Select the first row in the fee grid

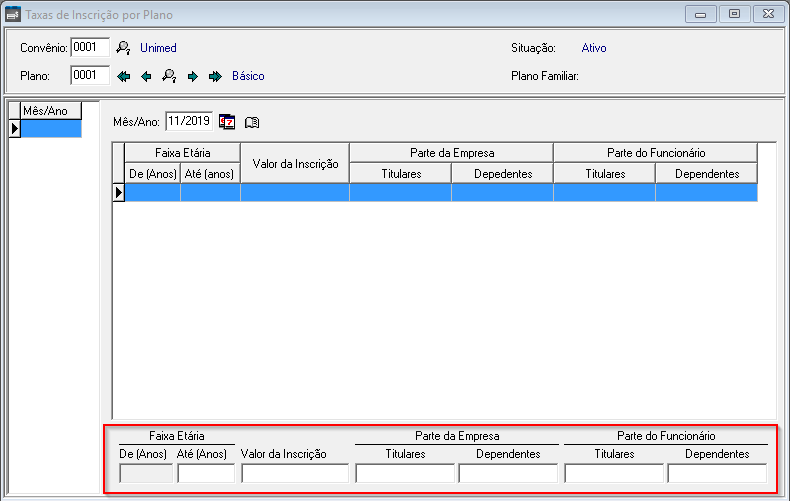tap(440, 193)
